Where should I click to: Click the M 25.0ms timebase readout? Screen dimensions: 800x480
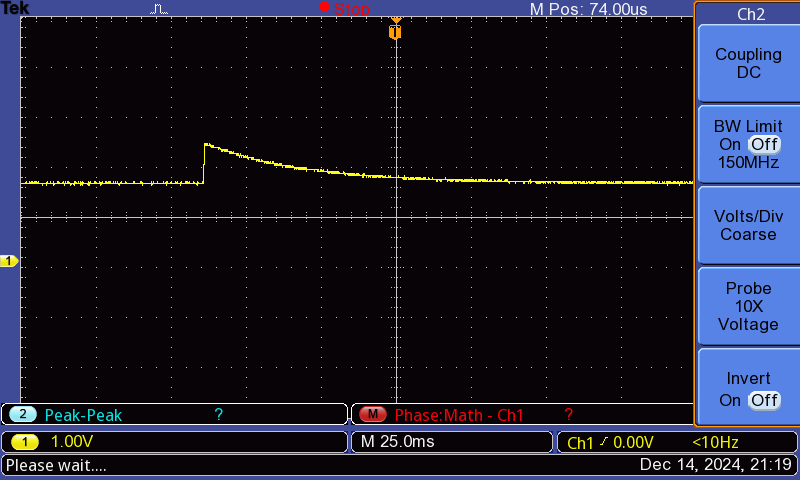point(397,442)
